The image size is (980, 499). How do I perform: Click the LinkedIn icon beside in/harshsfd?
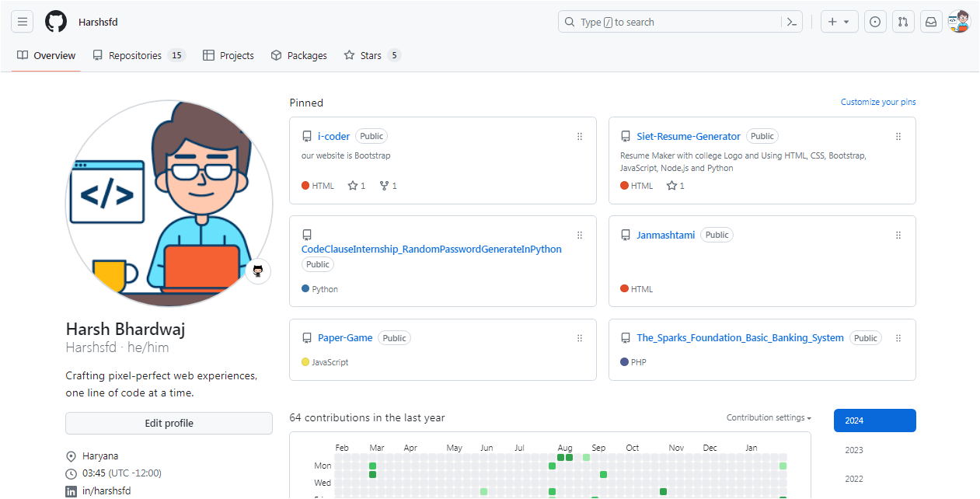[x=71, y=491]
